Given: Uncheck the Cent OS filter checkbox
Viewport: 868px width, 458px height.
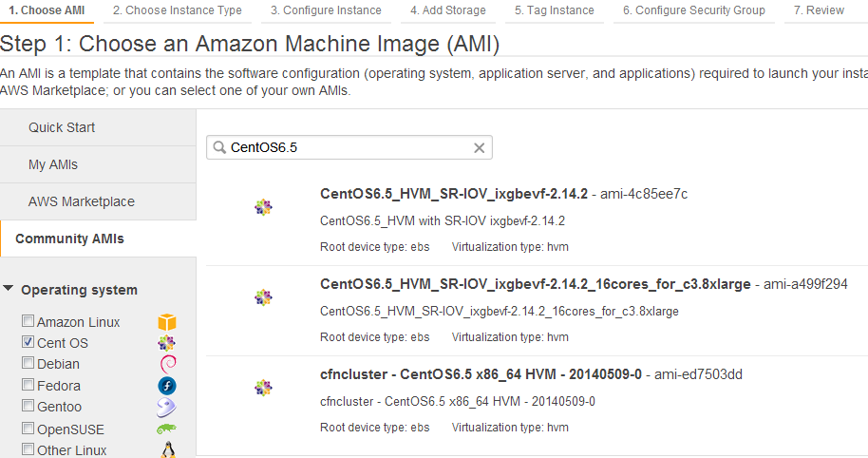Looking at the screenshot, I should click(x=28, y=342).
